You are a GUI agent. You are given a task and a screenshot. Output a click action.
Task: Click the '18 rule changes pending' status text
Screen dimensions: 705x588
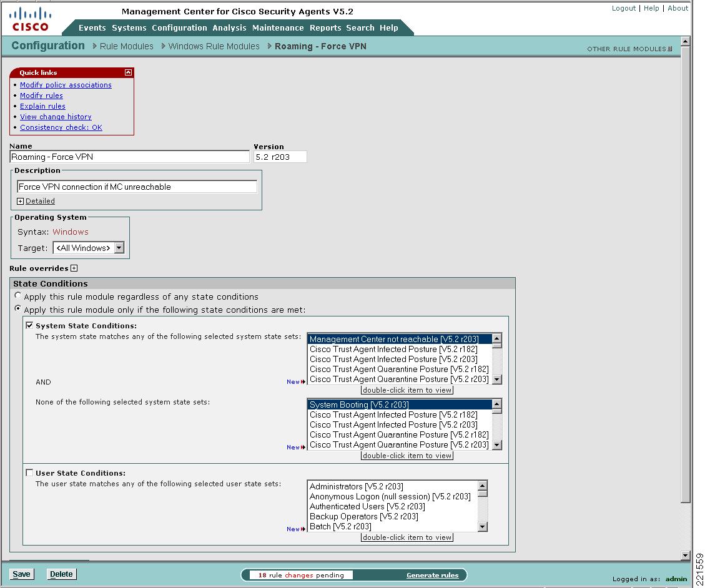[301, 575]
